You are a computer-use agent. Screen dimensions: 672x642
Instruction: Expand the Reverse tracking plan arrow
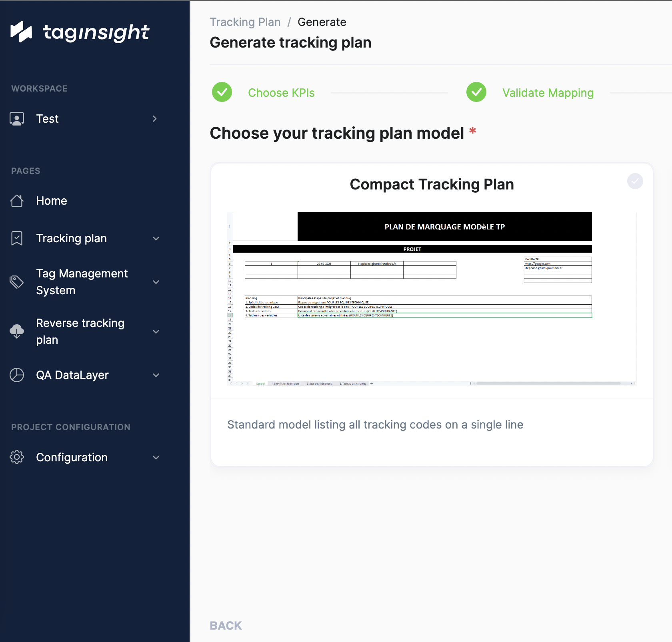pyautogui.click(x=156, y=332)
